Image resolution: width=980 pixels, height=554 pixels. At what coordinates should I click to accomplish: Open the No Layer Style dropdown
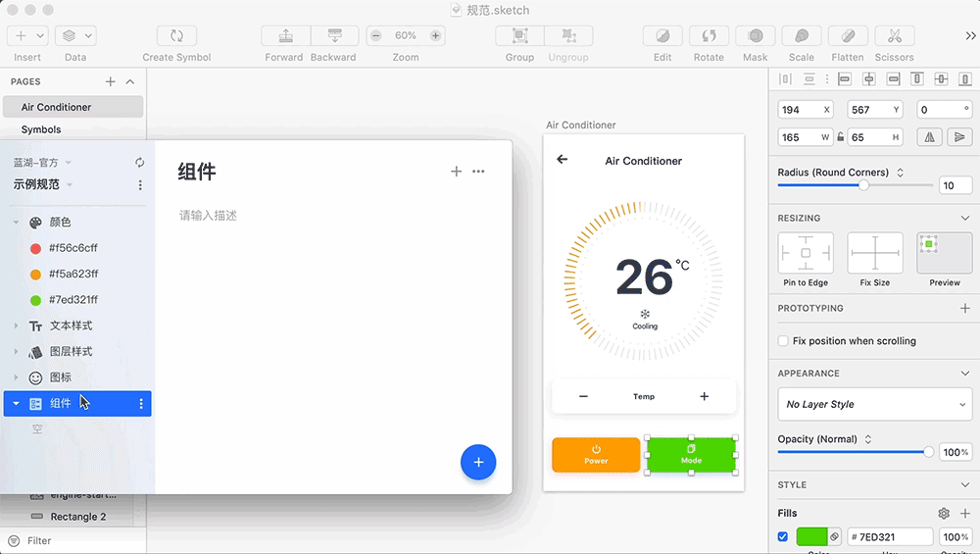(875, 404)
